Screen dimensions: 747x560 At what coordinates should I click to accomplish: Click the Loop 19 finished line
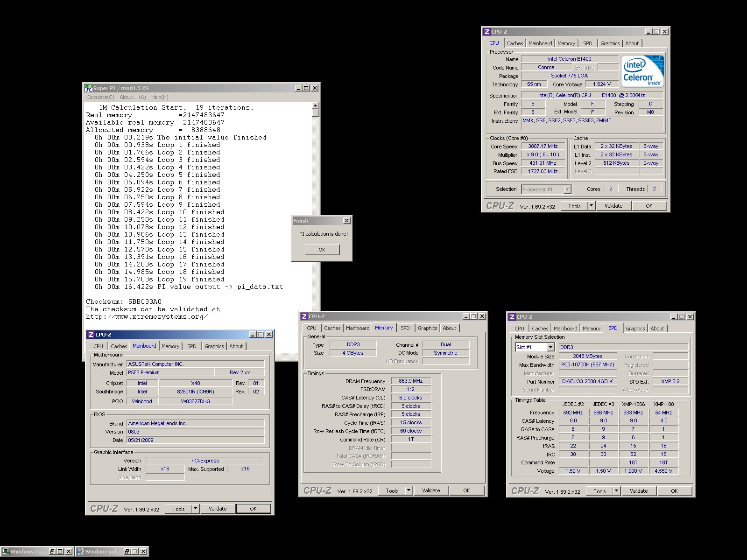(x=160, y=279)
